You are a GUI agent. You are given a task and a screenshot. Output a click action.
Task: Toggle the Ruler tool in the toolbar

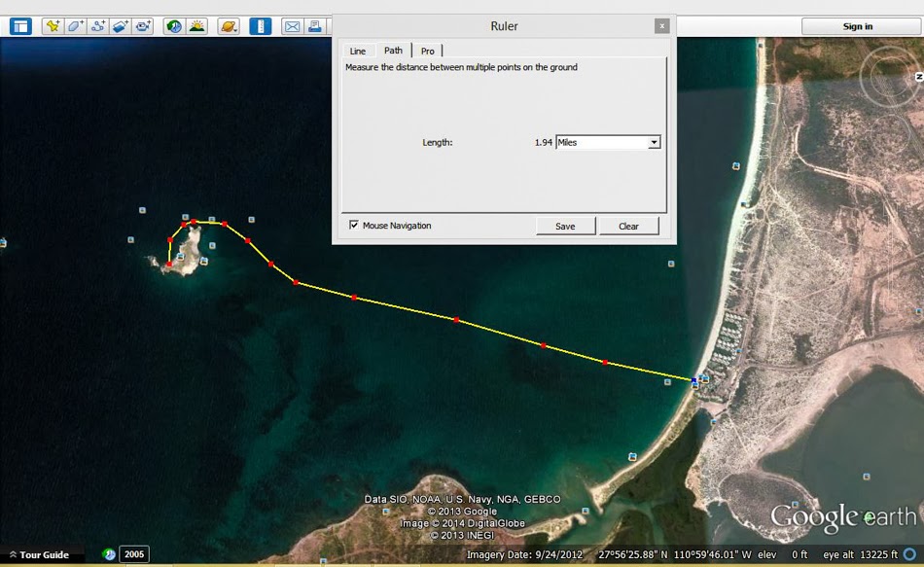[x=260, y=26]
